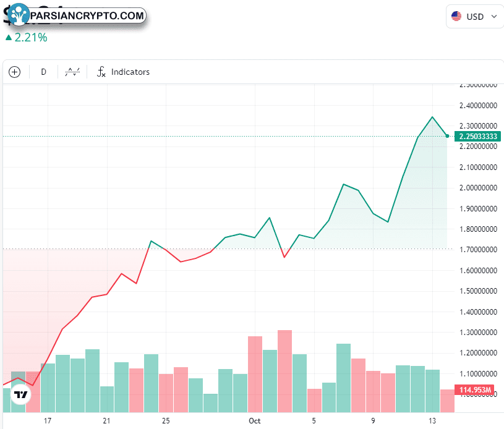Viewport: 504px width, 429px height.
Task: Click the last price dot on line
Action: (x=447, y=136)
